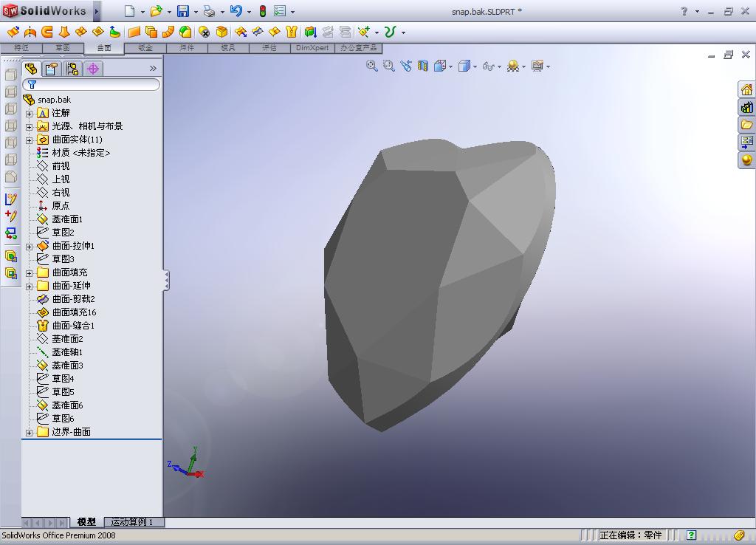Click the Save disk icon

pyautogui.click(x=183, y=11)
